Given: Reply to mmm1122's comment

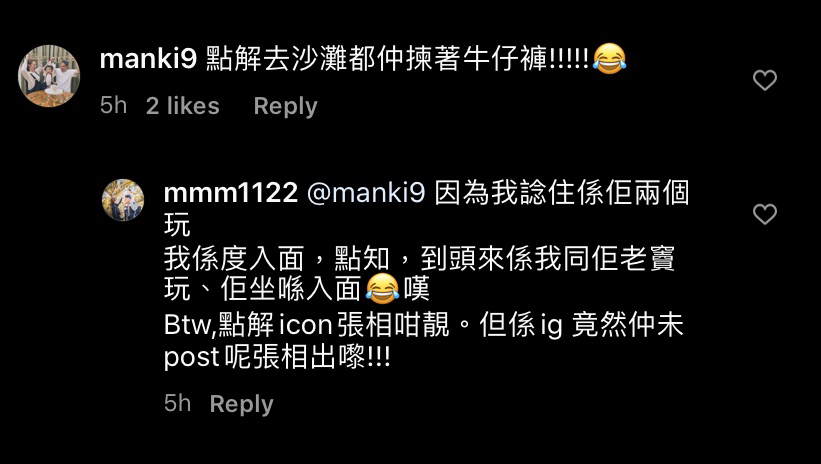Looking at the screenshot, I should point(241,404).
